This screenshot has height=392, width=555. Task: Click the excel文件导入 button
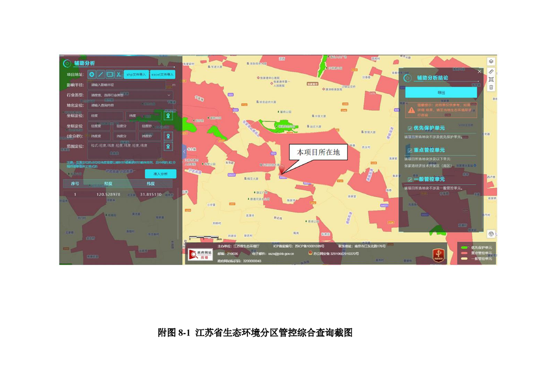[x=163, y=75]
